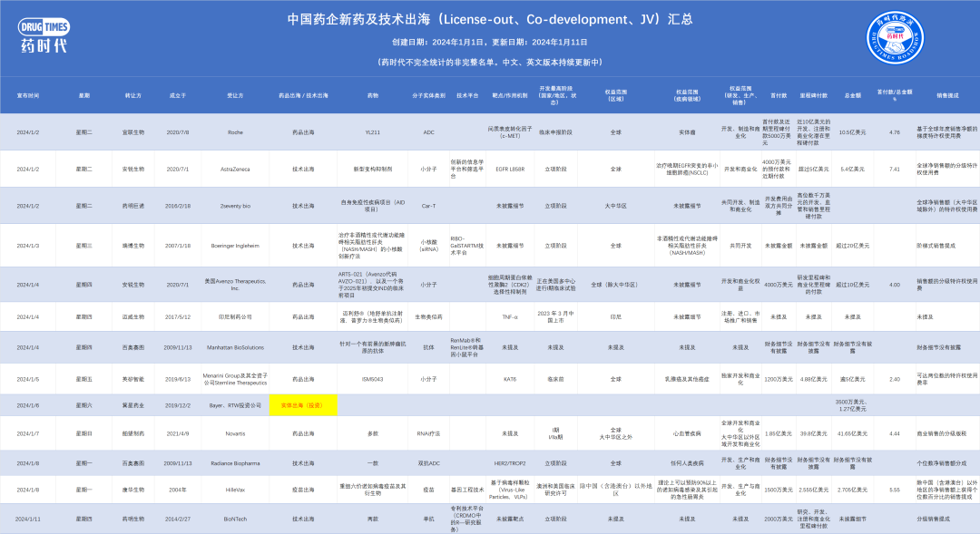This screenshot has width=980, height=534.
Task: Select the 成立于 column header
Action: point(178,95)
